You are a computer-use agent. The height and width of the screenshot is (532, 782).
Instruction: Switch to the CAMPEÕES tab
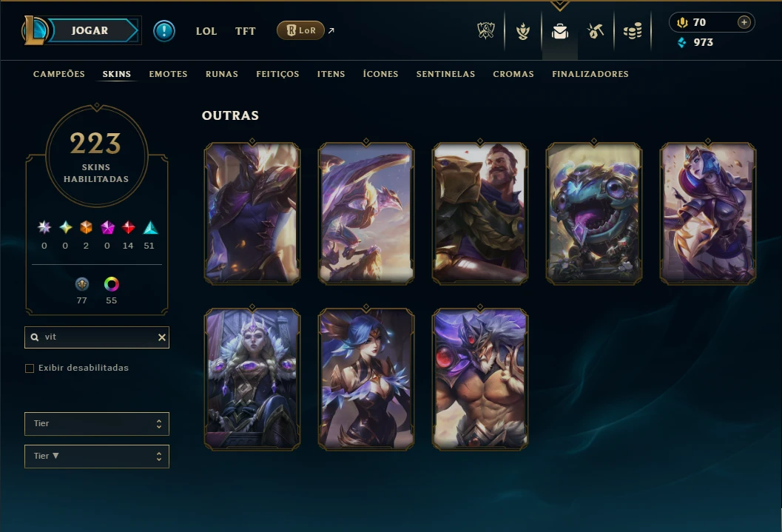59,74
